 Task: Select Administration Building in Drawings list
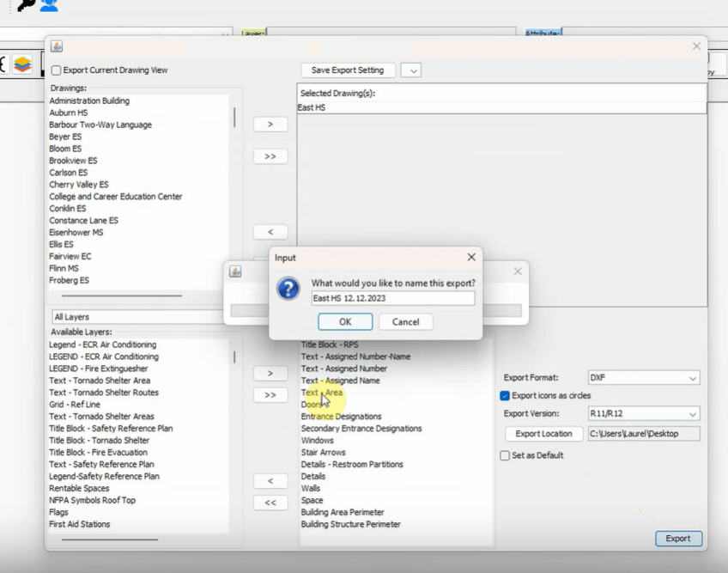click(x=89, y=101)
